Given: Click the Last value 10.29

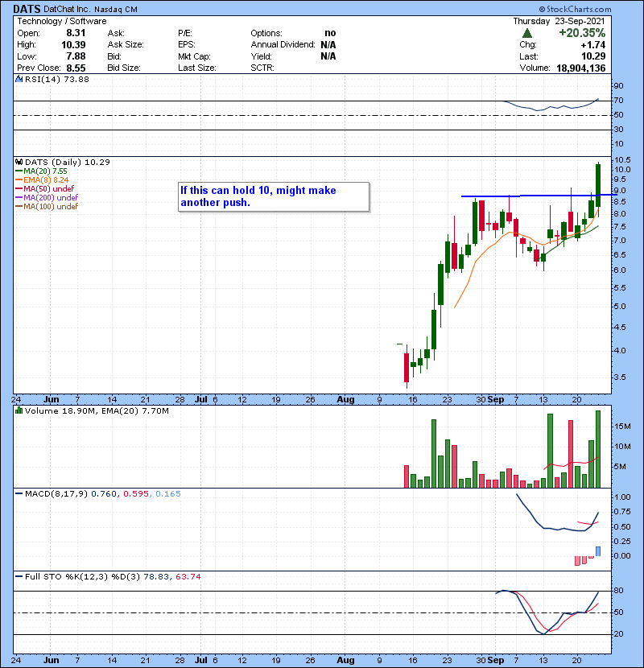Looking at the screenshot, I should pyautogui.click(x=593, y=56).
